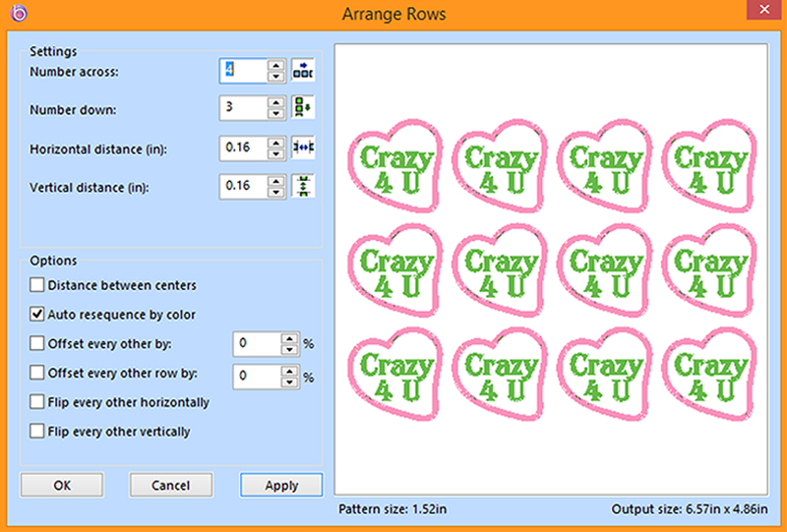Increase Number across with up arrow
Screen dimensions: 787x532
point(277,66)
